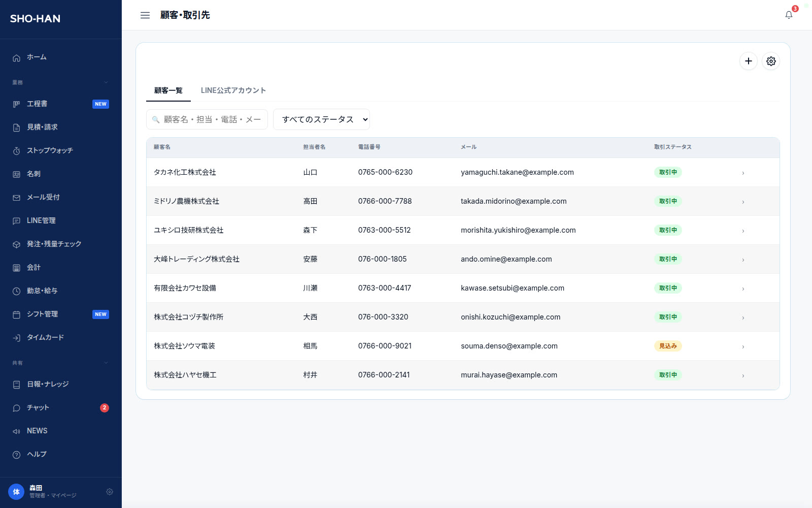Screen dimensions: 812x508
Task: Select 有限会社カワセ設備 customer name
Action: click(x=185, y=288)
